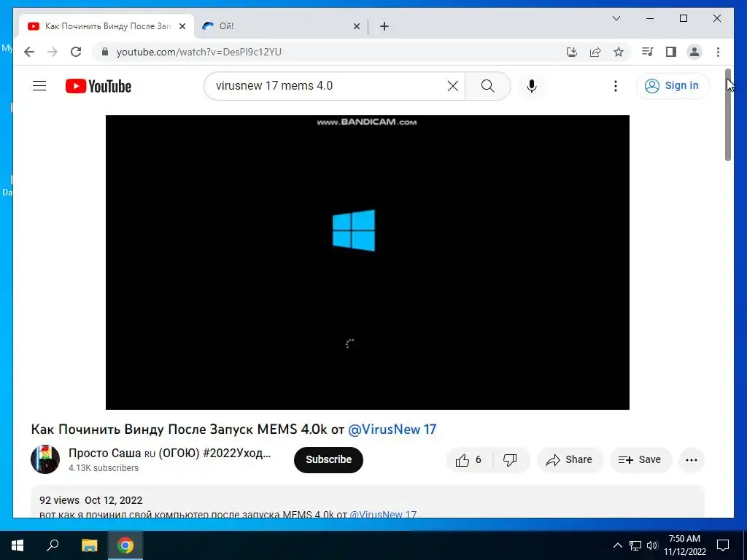Screen dimensions: 747x560
Task: Open the channel avatar of Просто Саша
Action: pos(45,459)
